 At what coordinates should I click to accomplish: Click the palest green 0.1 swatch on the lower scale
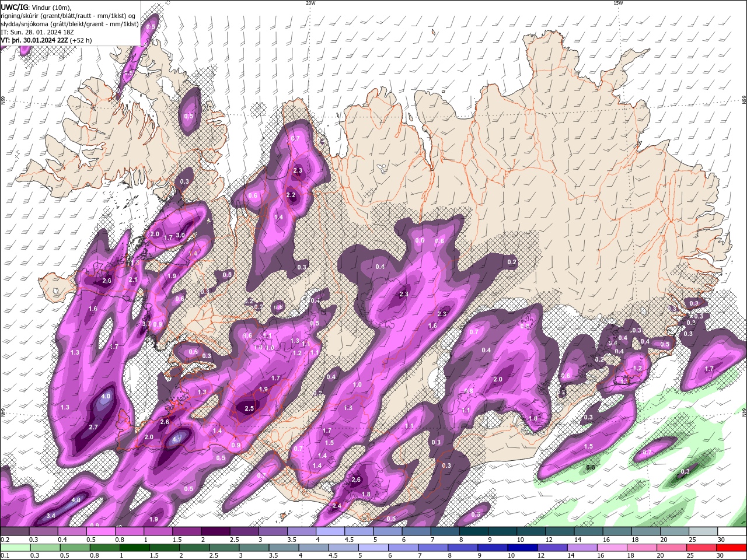point(16,548)
